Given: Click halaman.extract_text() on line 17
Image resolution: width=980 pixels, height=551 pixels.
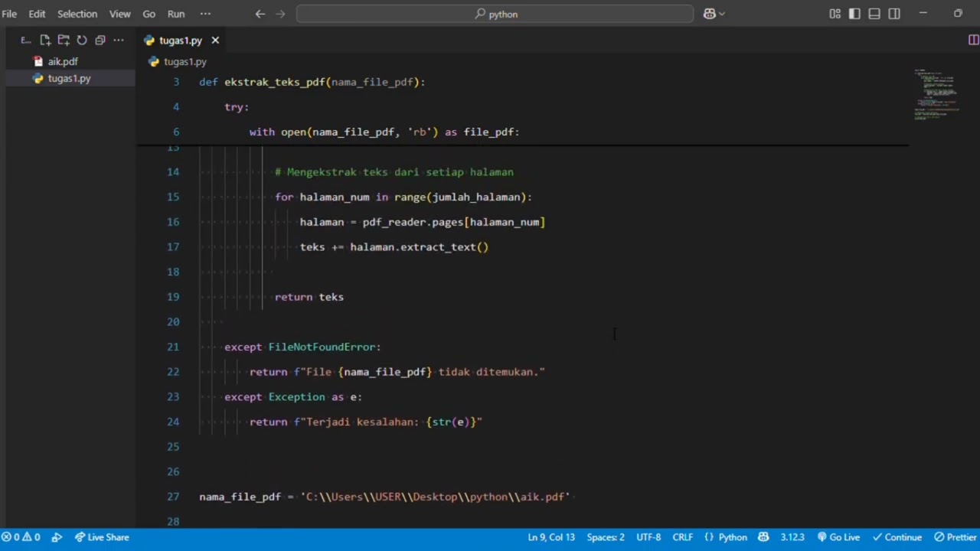Looking at the screenshot, I should 419,247.
